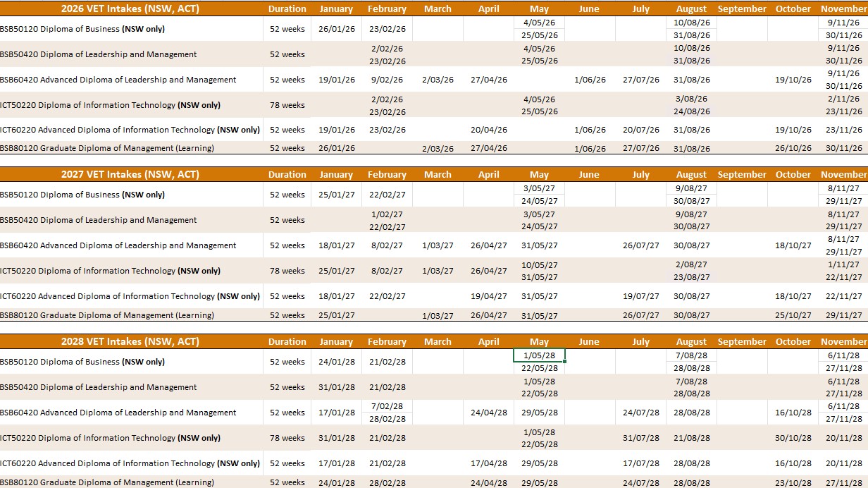This screenshot has height=488, width=868.
Task: Click the 3/08/26 August date cell
Action: pos(690,99)
